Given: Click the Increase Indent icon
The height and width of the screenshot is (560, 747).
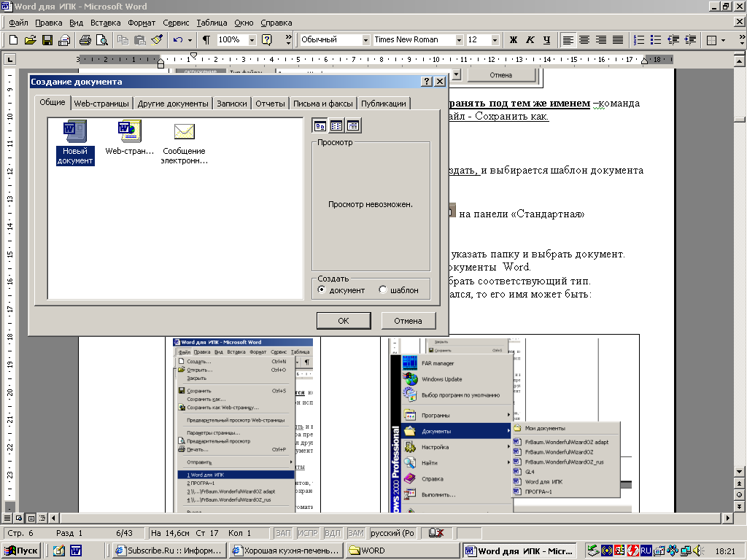Looking at the screenshot, I should tap(690, 40).
